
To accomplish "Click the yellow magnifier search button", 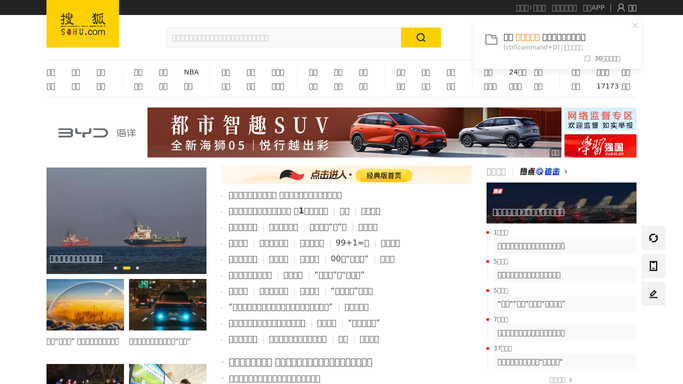I will tap(421, 37).
